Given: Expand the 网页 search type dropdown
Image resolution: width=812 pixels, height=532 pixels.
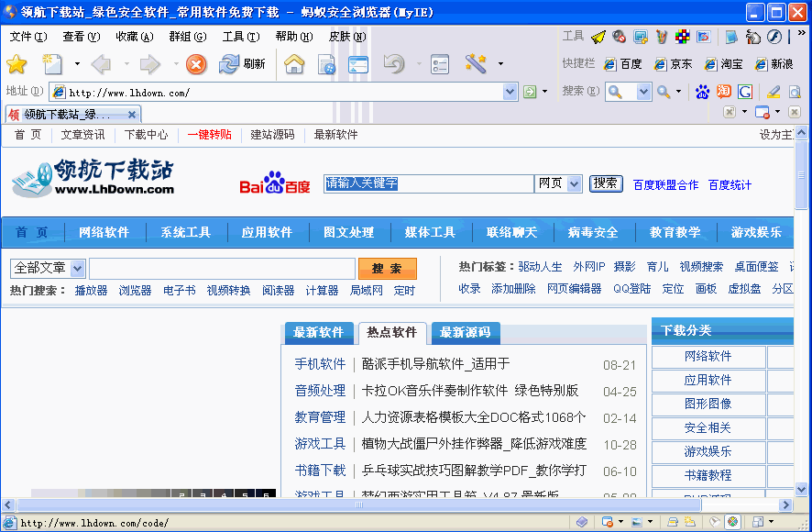Looking at the screenshot, I should click(x=575, y=183).
